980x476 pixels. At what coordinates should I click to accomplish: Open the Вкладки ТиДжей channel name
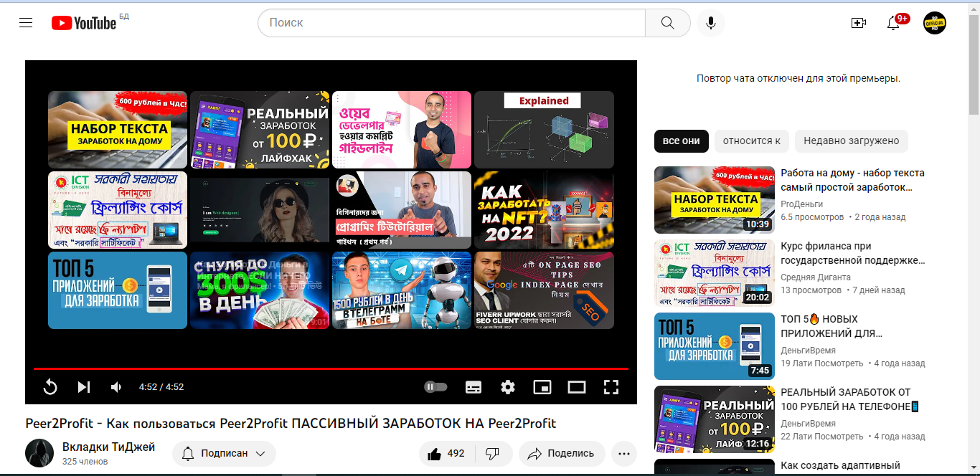[x=108, y=447]
